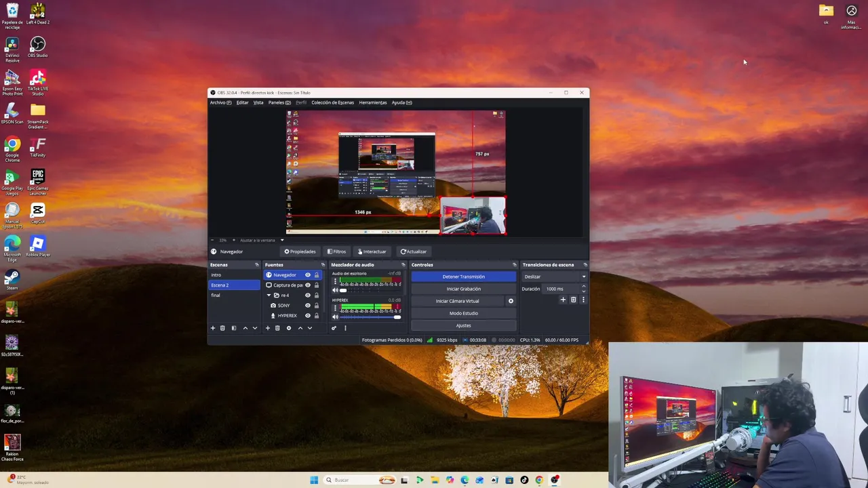
Task: Open the Paneles menu
Action: point(279,102)
